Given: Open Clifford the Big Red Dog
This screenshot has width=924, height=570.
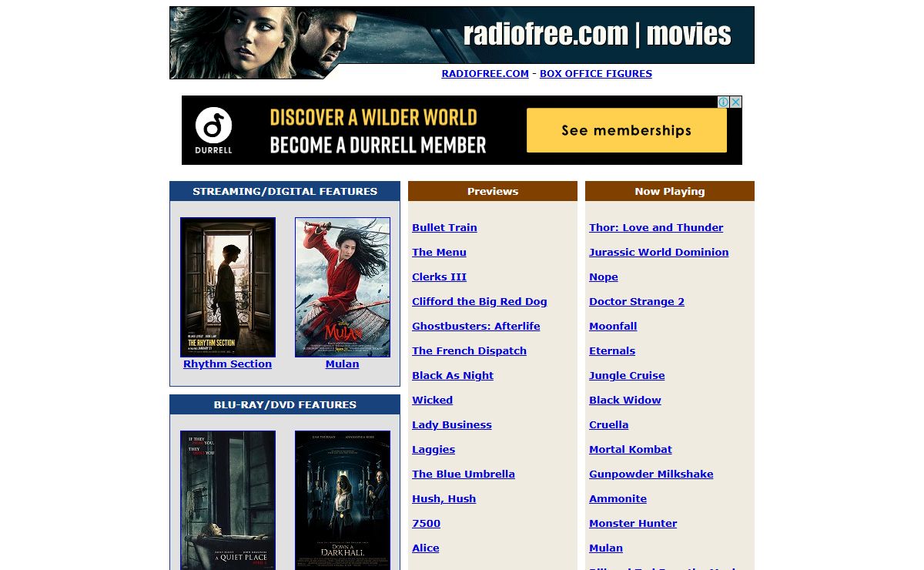Looking at the screenshot, I should pos(480,301).
